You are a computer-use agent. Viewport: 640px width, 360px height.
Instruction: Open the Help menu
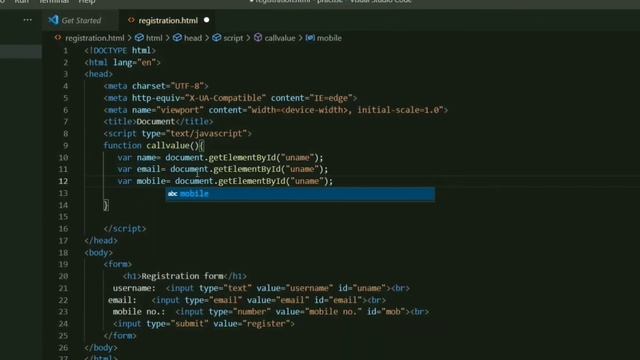[x=87, y=2]
